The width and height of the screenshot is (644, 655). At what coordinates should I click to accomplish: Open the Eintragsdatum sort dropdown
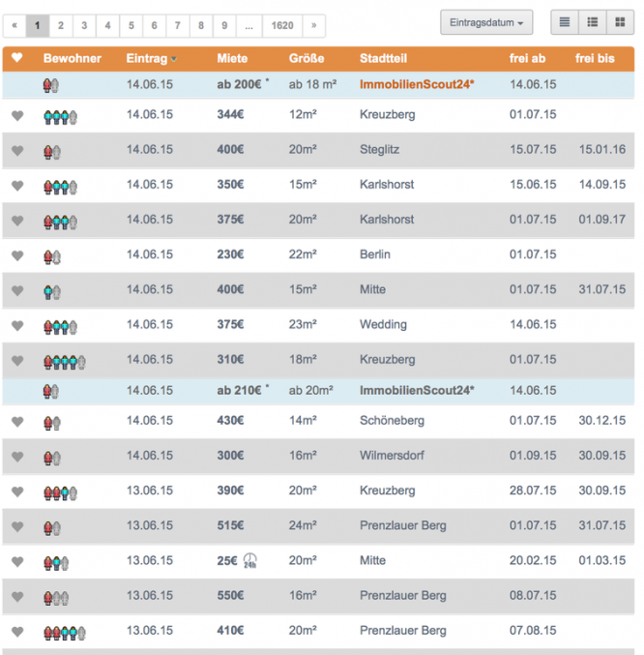485,22
